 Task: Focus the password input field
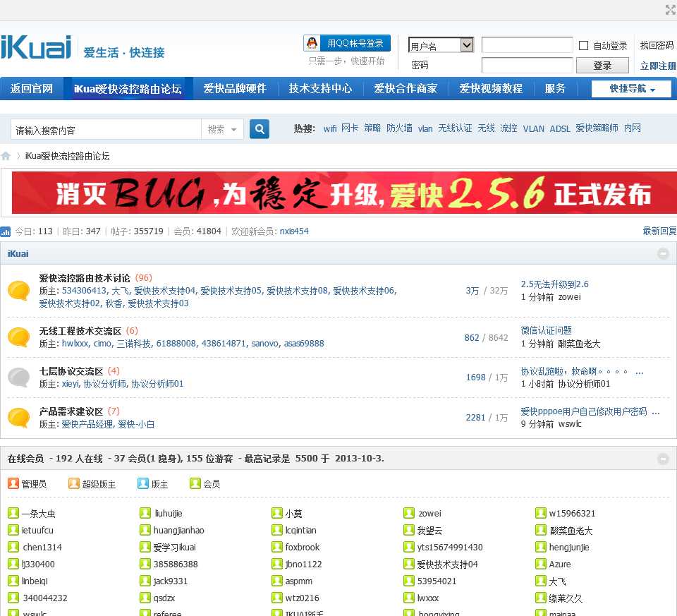coord(527,65)
